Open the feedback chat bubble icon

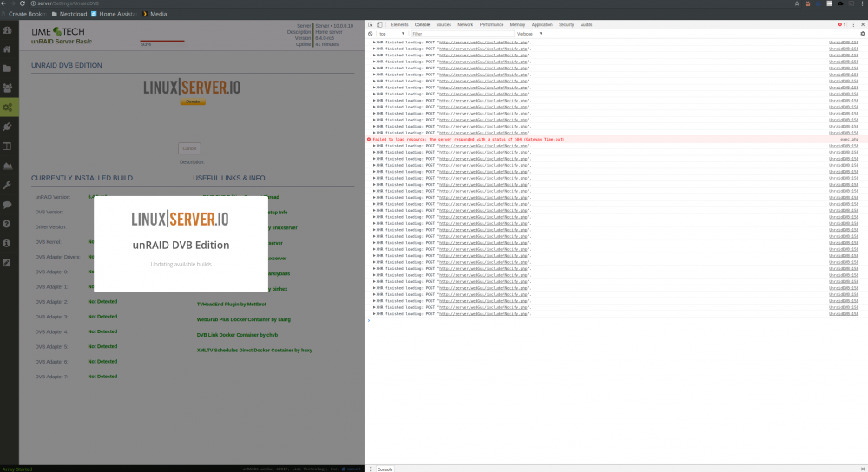(x=7, y=205)
